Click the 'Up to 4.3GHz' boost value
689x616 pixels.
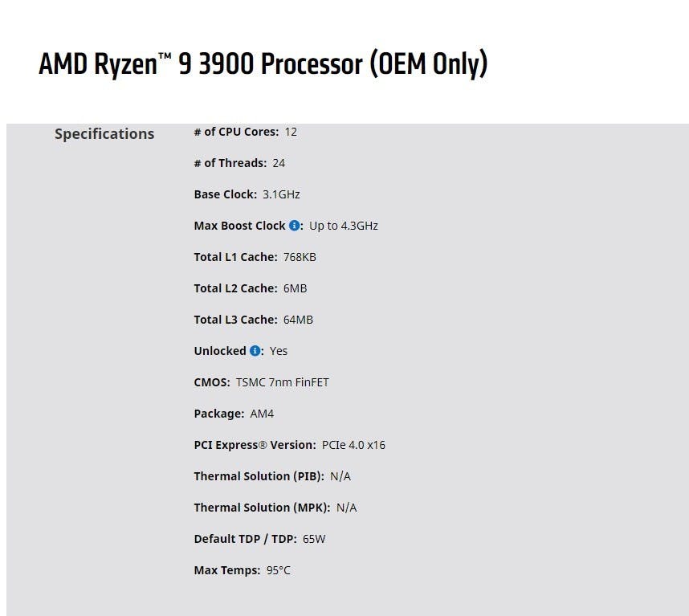coord(344,226)
